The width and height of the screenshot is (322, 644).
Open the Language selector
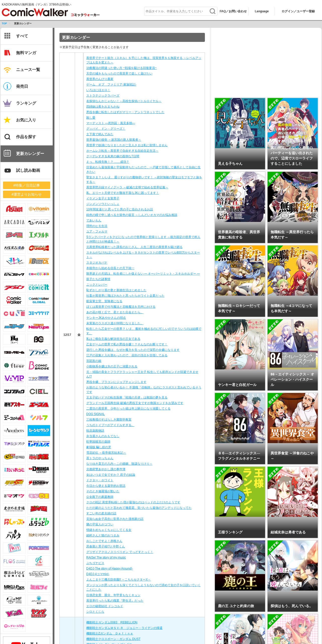pos(262,11)
